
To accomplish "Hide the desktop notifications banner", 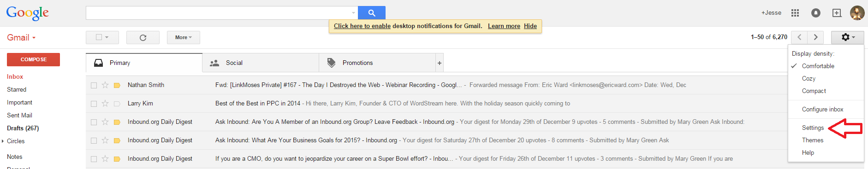I will 530,26.
